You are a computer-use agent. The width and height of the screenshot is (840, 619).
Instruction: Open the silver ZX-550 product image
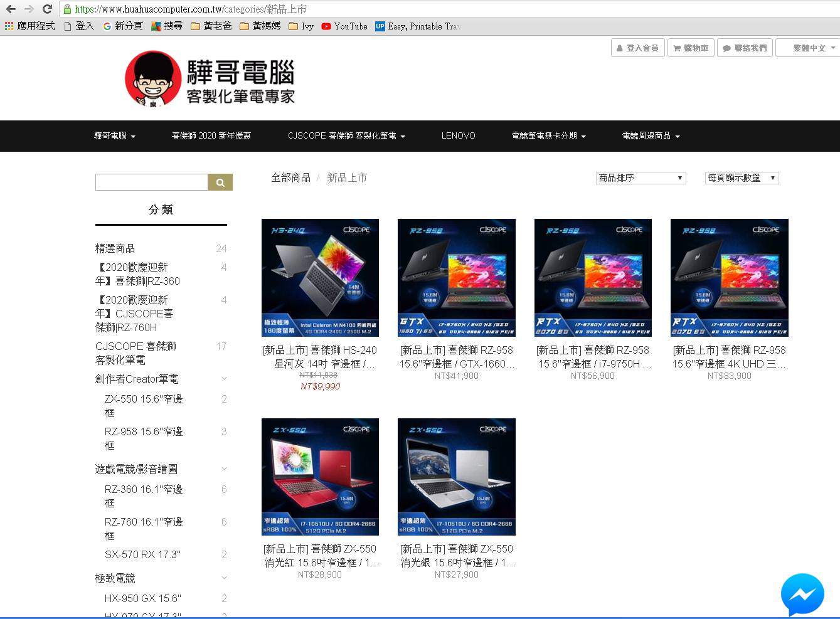(457, 477)
